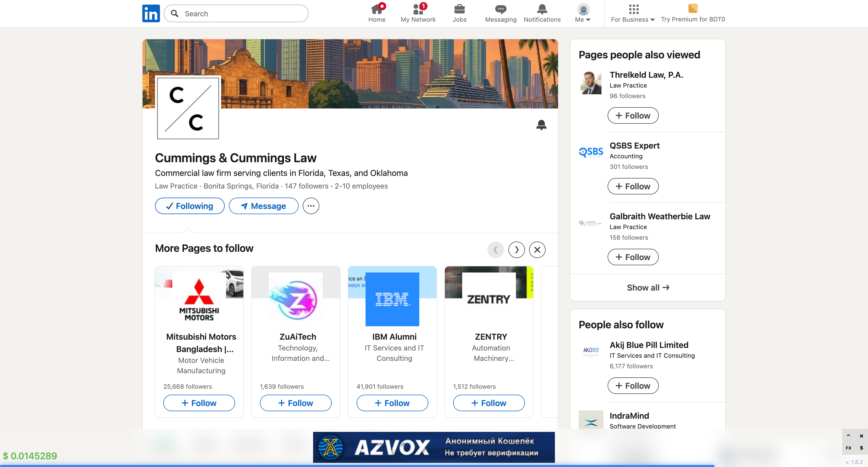Screen dimensions: 868x467
Task: Follow Threlkeld Law, P.A. page
Action: 632,115
